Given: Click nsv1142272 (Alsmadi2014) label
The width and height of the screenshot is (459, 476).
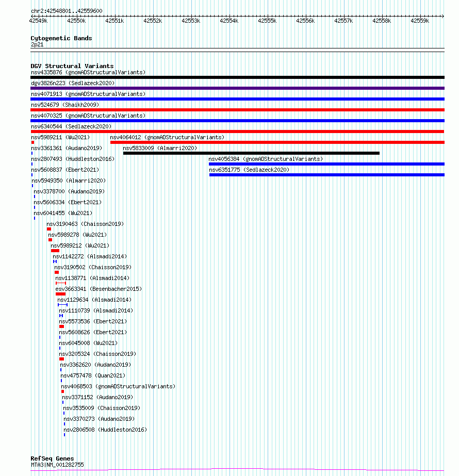Looking at the screenshot, I should [90, 256].
